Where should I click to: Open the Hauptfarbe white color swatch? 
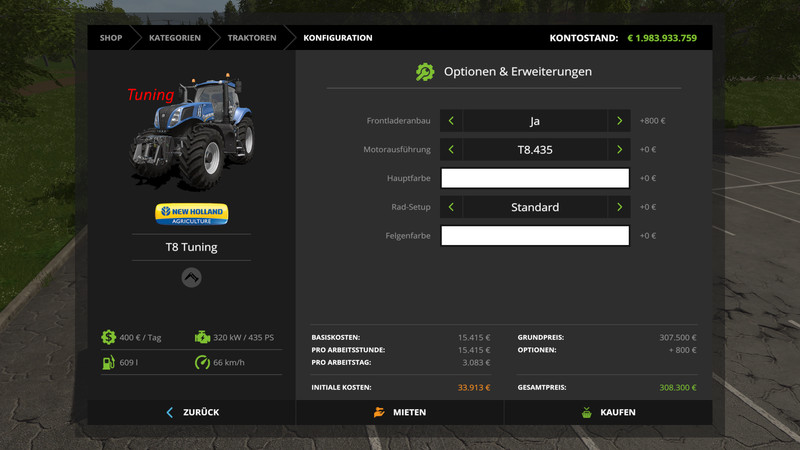(535, 178)
